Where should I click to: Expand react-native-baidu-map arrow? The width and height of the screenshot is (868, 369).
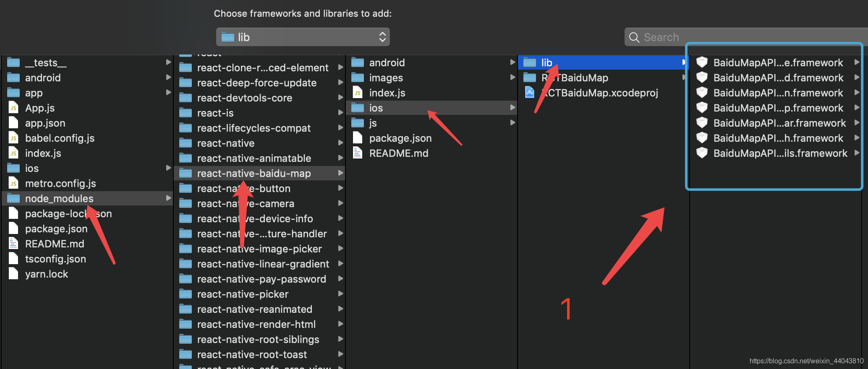coord(340,173)
